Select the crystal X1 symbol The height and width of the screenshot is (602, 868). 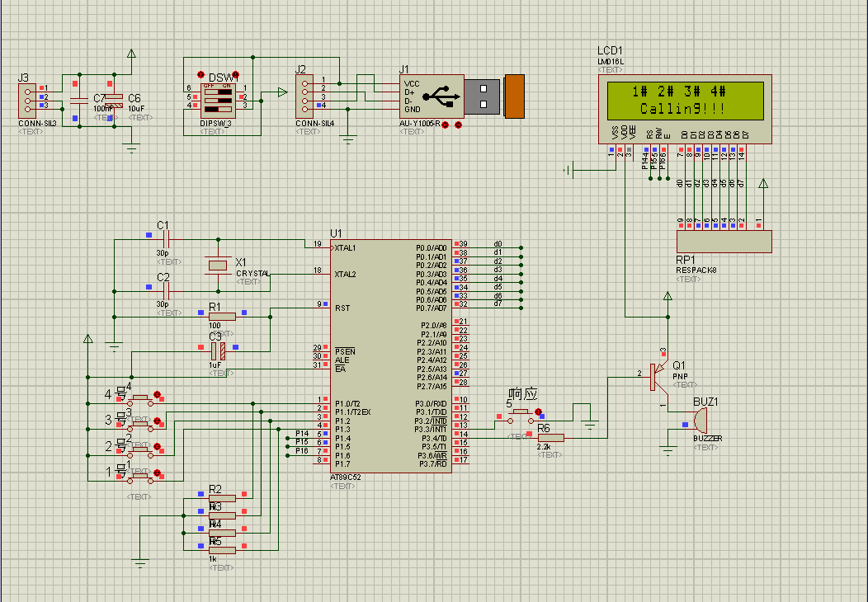218,266
